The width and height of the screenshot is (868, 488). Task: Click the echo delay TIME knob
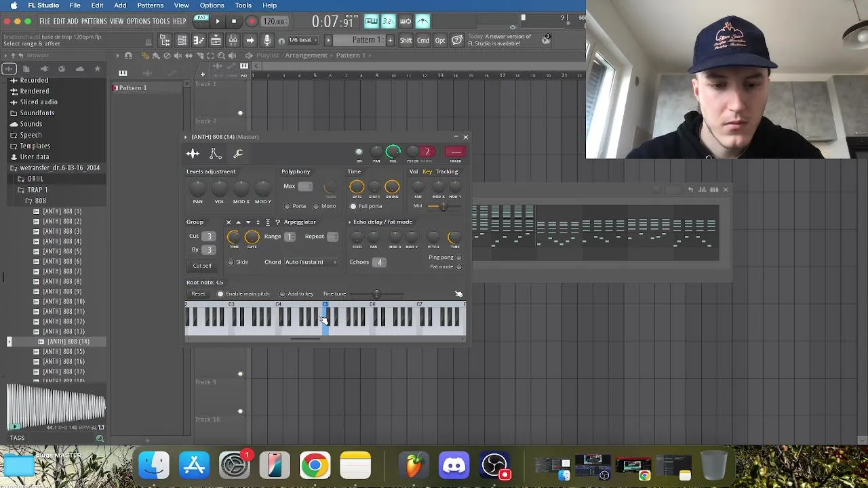454,237
